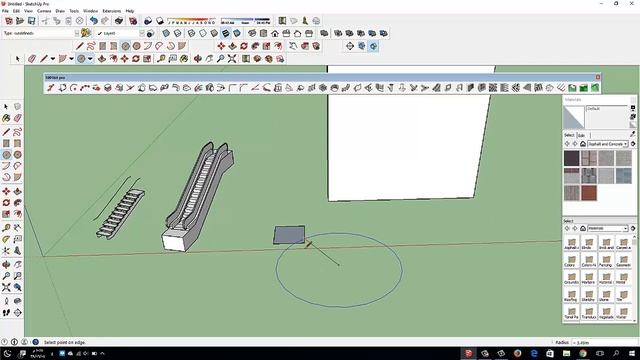Click the Print icon in standard toolbar

[119, 21]
